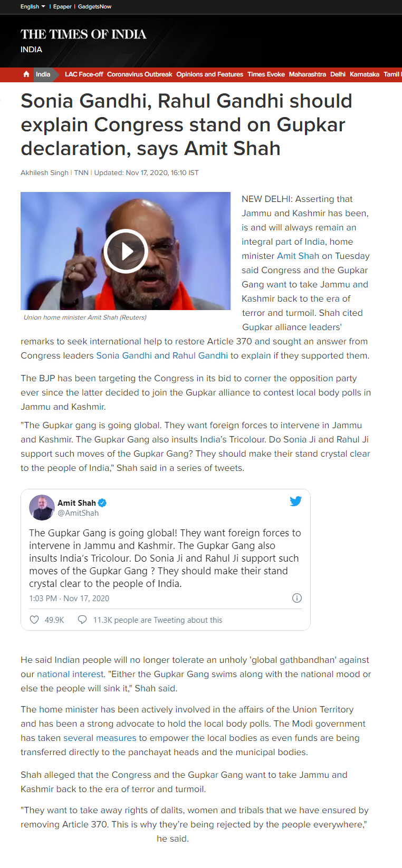Open Opinions and Features section
This screenshot has width=402, height=868.
209,74
